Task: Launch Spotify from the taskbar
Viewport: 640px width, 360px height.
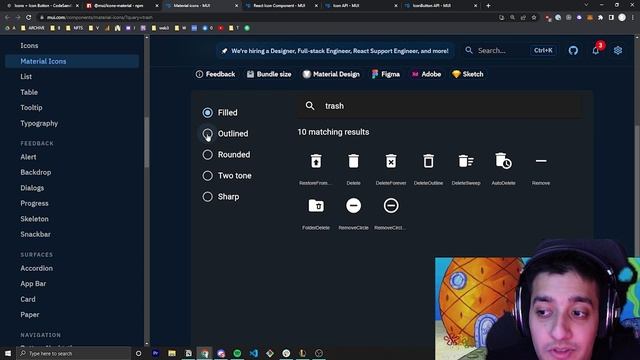Action: coord(237,353)
